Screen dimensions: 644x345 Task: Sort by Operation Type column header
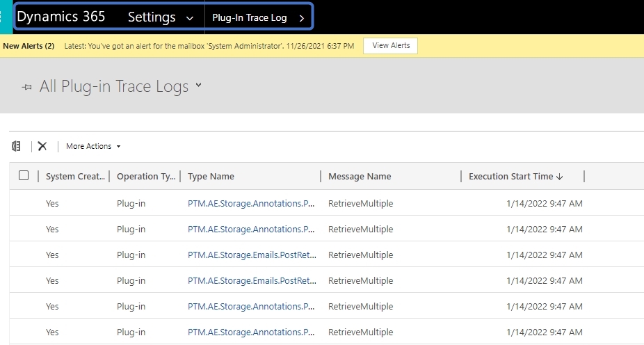click(146, 177)
